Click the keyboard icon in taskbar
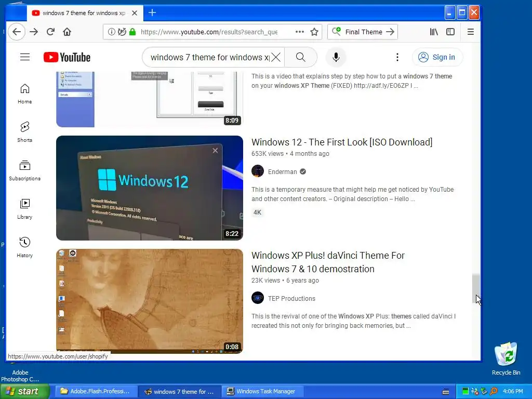Screen dimensions: 532x399 click(x=446, y=392)
